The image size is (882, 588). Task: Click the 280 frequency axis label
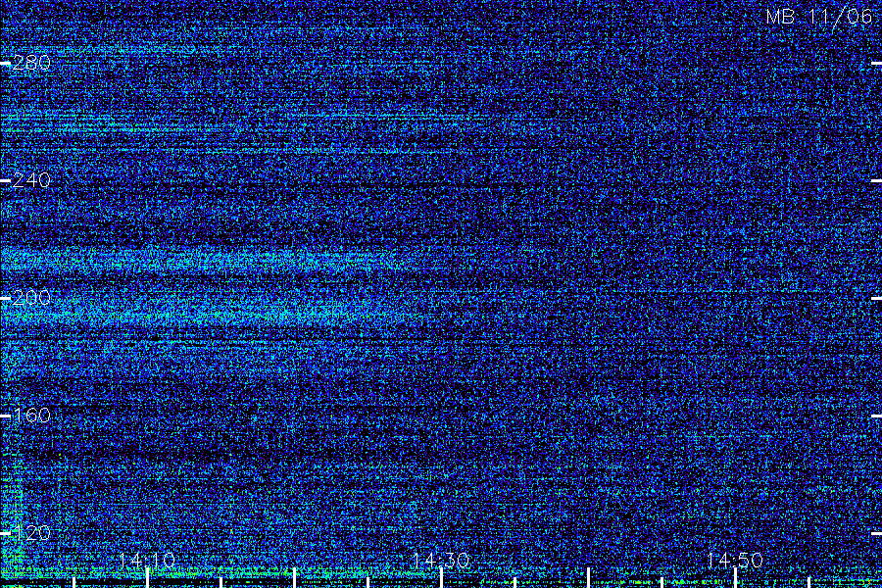(31, 63)
